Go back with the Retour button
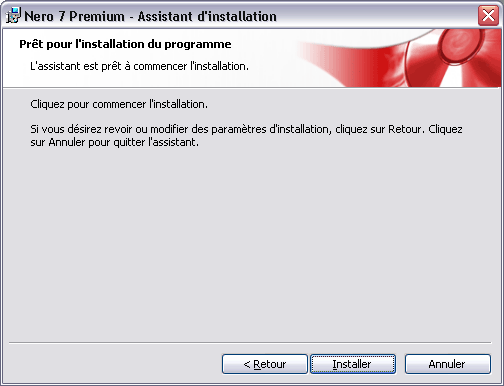 pyautogui.click(x=265, y=364)
